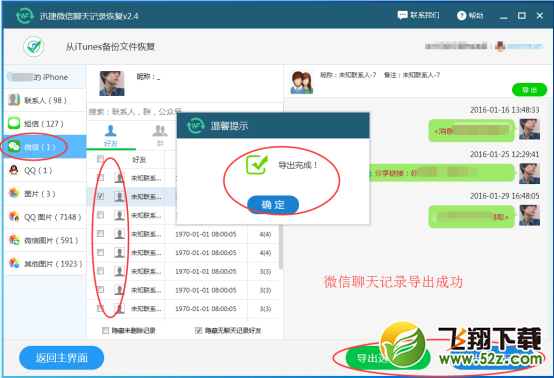Switch to the 群 tab
554x378 pixels.
tap(160, 136)
